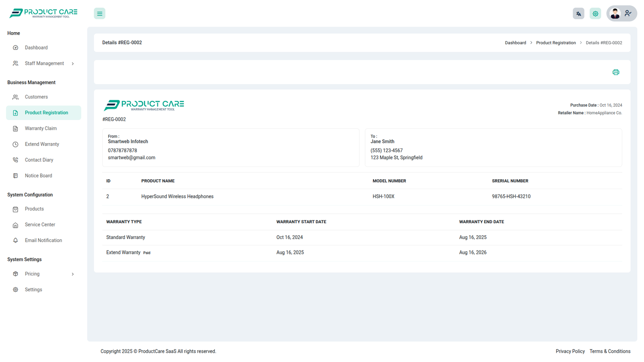Click the print icon for registration details
Viewport: 644px width, 362px height.
[615, 72]
